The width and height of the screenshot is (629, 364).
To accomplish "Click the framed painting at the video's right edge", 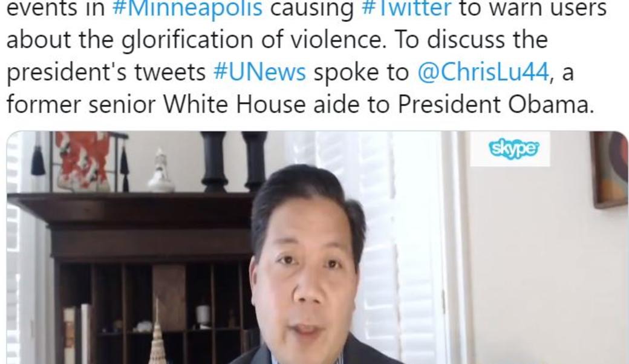I will 610,168.
